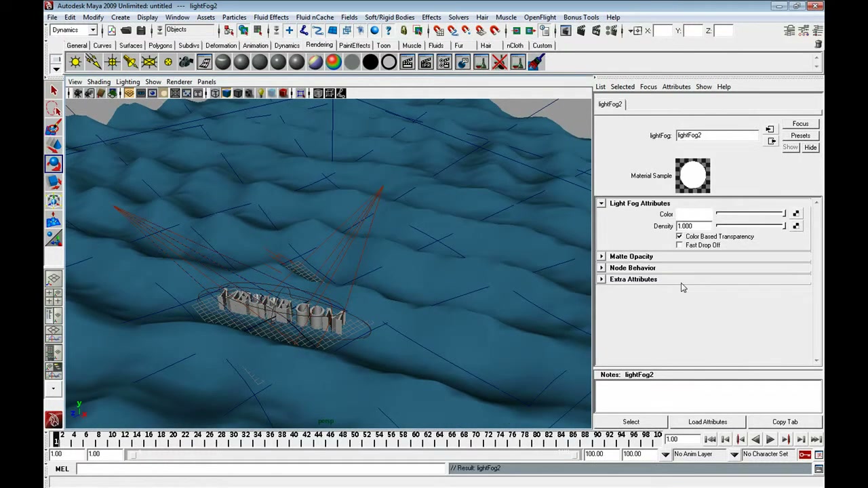Open the Fluid Effects menu

(x=271, y=17)
